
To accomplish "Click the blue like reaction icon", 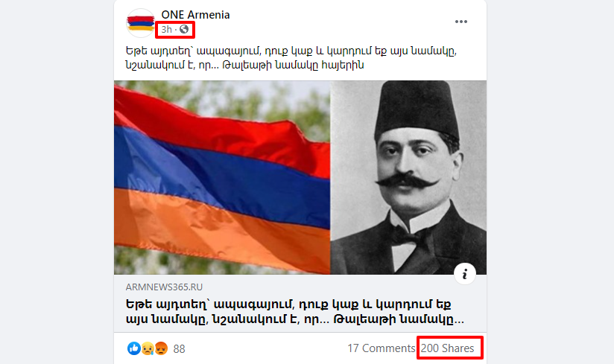I will coord(134,348).
